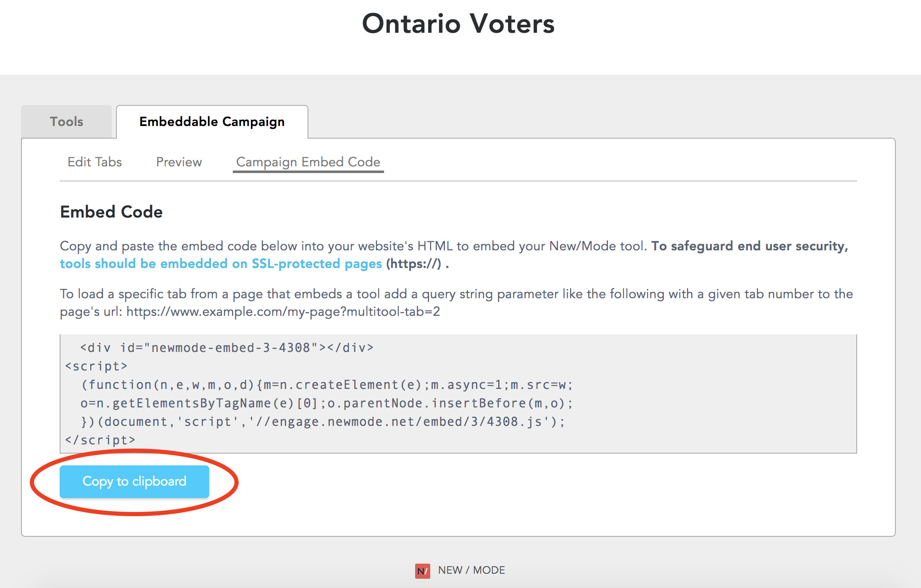Click inside the embed code text box
This screenshot has height=588, width=921.
pyautogui.click(x=458, y=394)
